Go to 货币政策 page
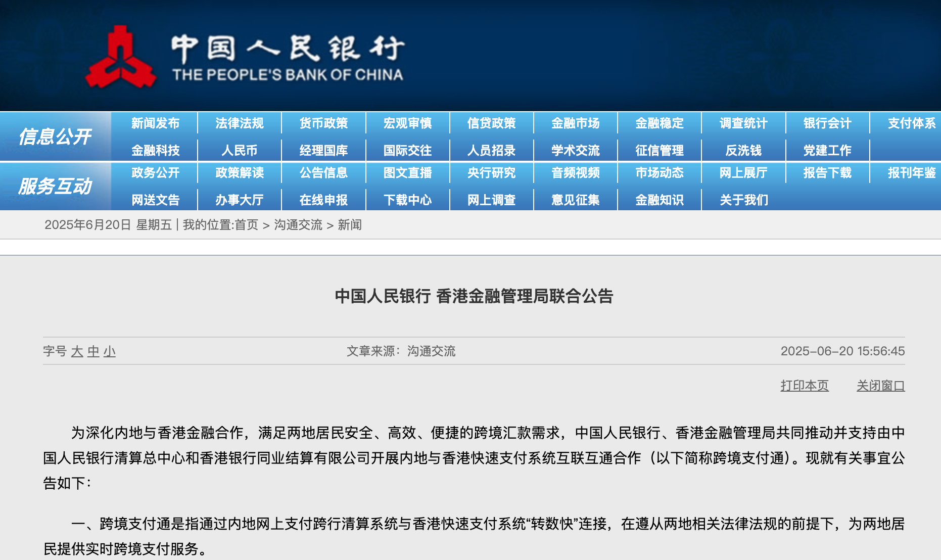Screen dimensions: 941x560 point(323,123)
